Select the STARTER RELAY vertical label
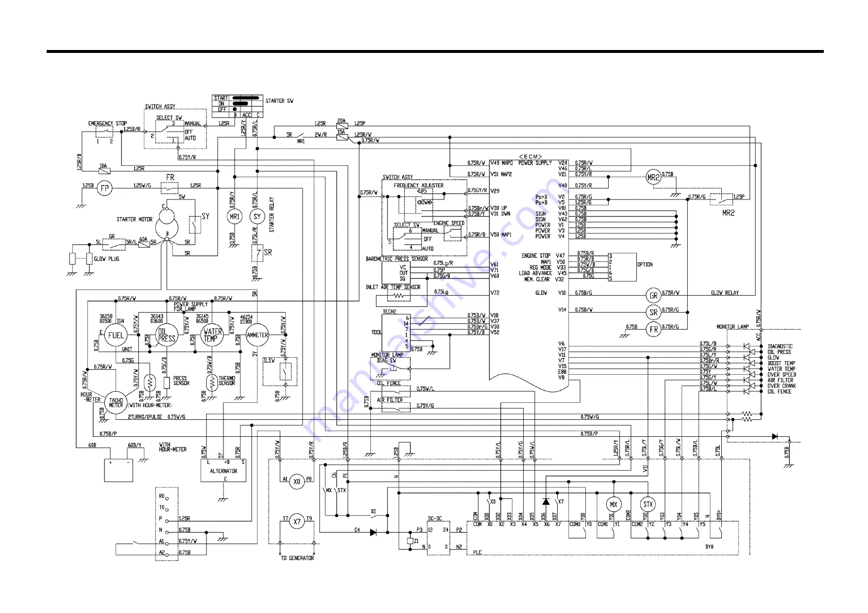This screenshot has height=613, width=868. tap(272, 215)
